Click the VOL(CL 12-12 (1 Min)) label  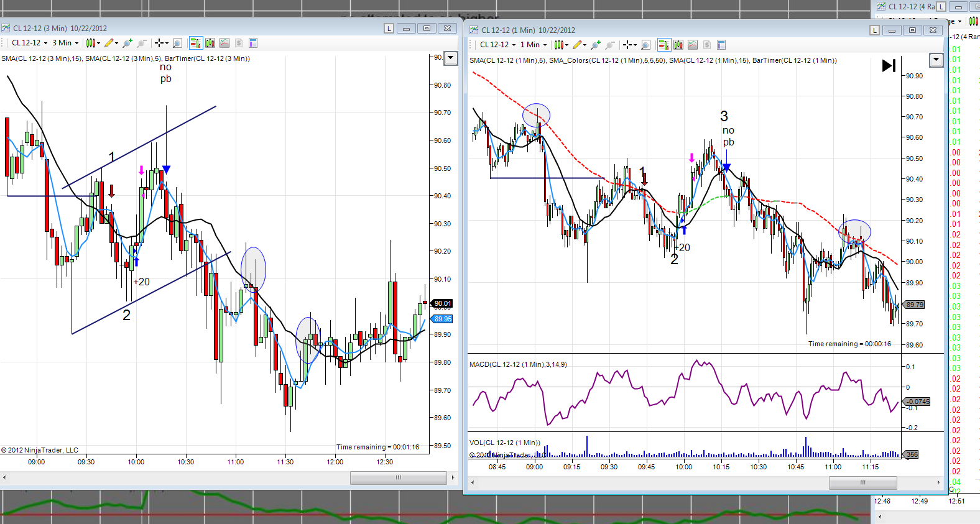click(x=505, y=443)
